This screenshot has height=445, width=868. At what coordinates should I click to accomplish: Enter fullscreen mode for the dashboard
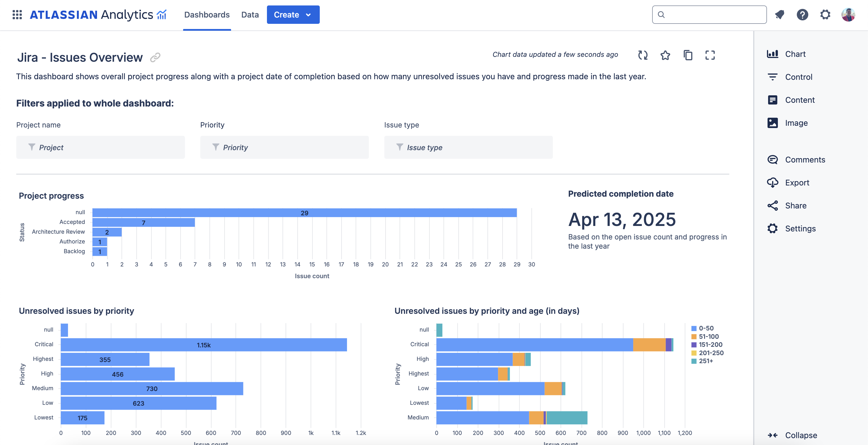[710, 55]
